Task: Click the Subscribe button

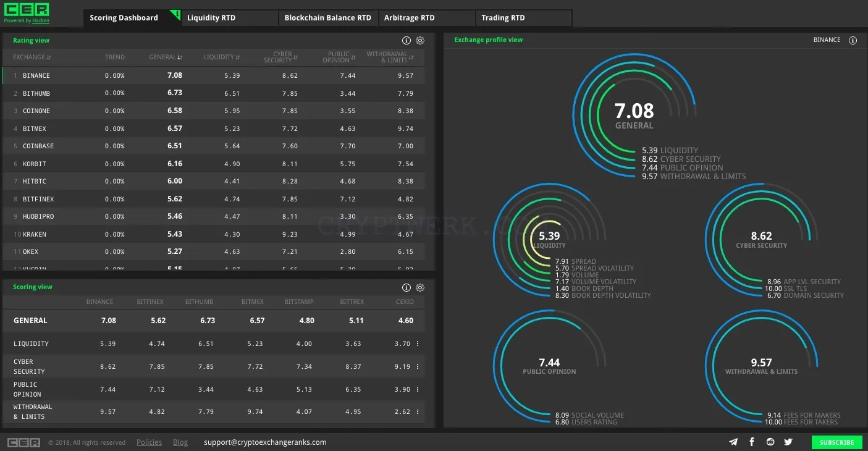Action: (836, 442)
